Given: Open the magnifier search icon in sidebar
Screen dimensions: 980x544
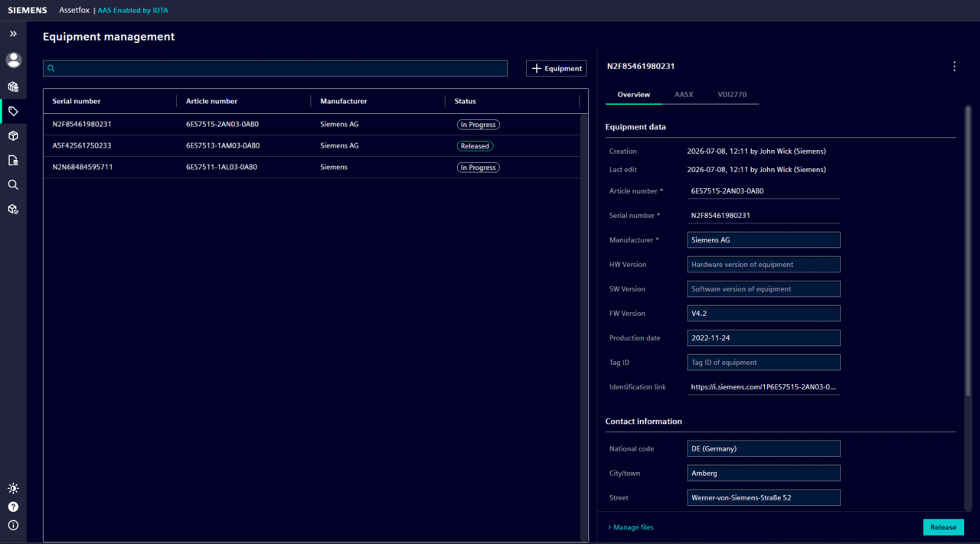Looking at the screenshot, I should point(13,185).
